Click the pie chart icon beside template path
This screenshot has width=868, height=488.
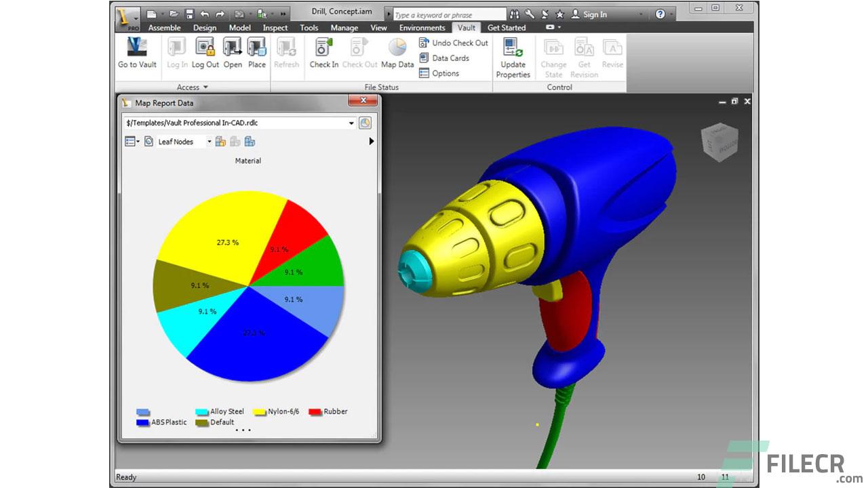click(365, 123)
